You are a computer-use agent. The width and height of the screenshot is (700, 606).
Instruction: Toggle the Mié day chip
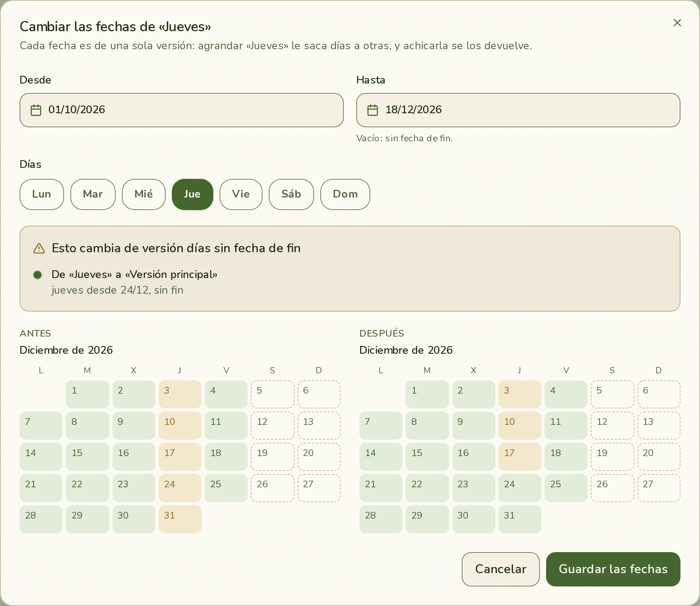(x=144, y=194)
